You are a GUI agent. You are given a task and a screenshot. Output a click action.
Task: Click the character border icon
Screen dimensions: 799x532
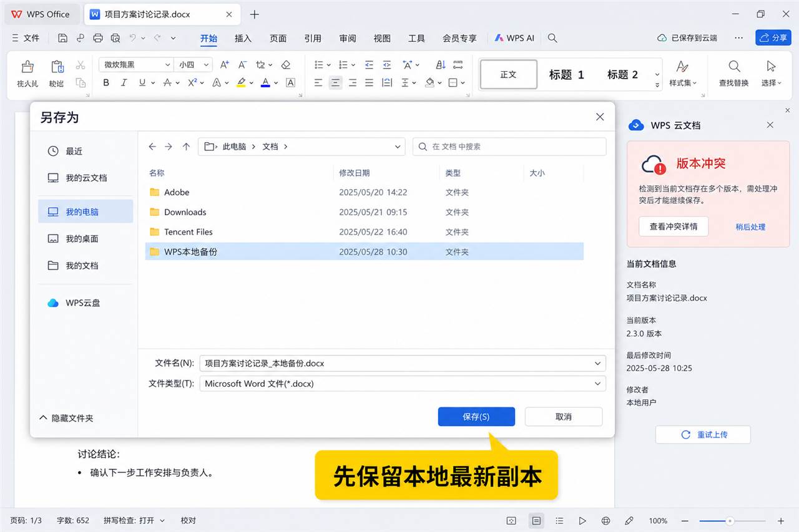[x=290, y=82]
